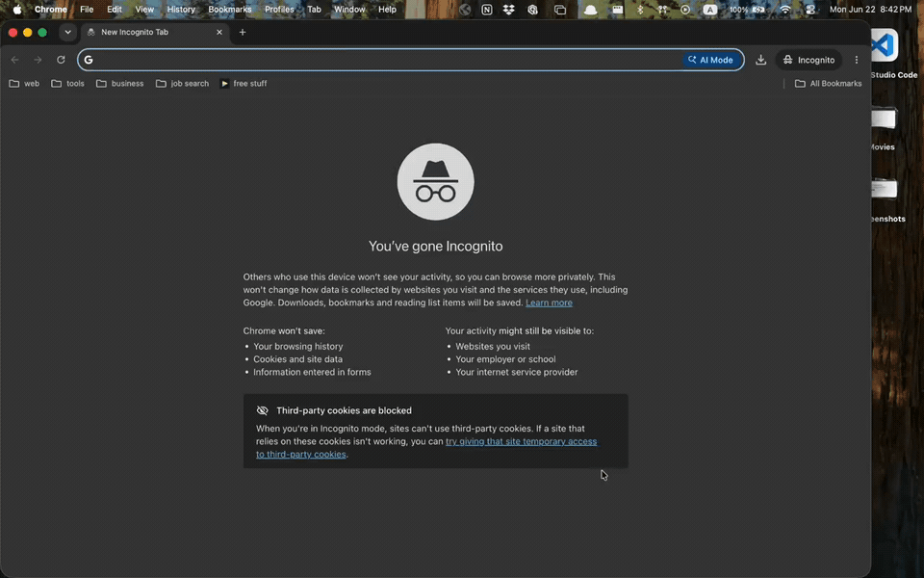
Task: Open the Profiles menu
Action: tap(279, 10)
